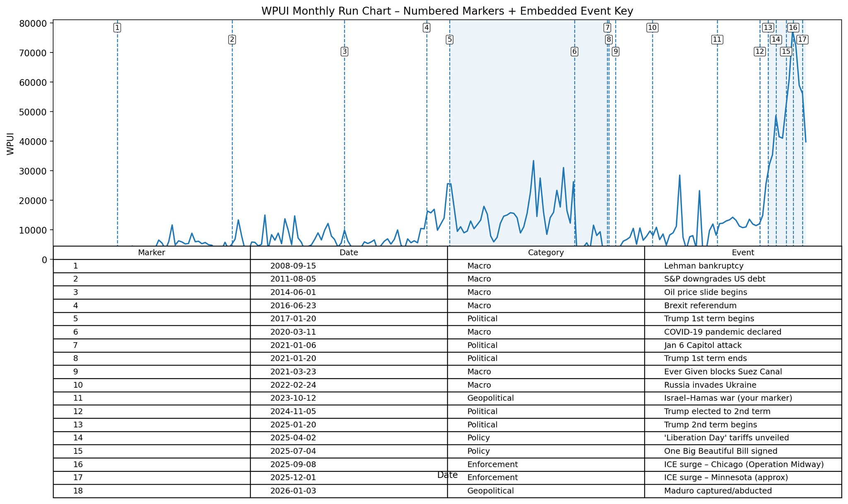Click marker box numbered 6

tap(574, 52)
